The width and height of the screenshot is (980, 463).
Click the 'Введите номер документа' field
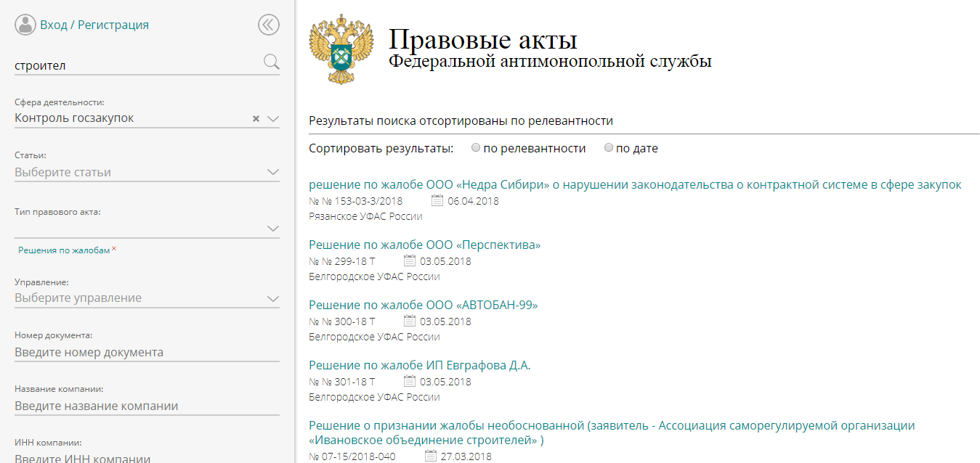point(145,353)
